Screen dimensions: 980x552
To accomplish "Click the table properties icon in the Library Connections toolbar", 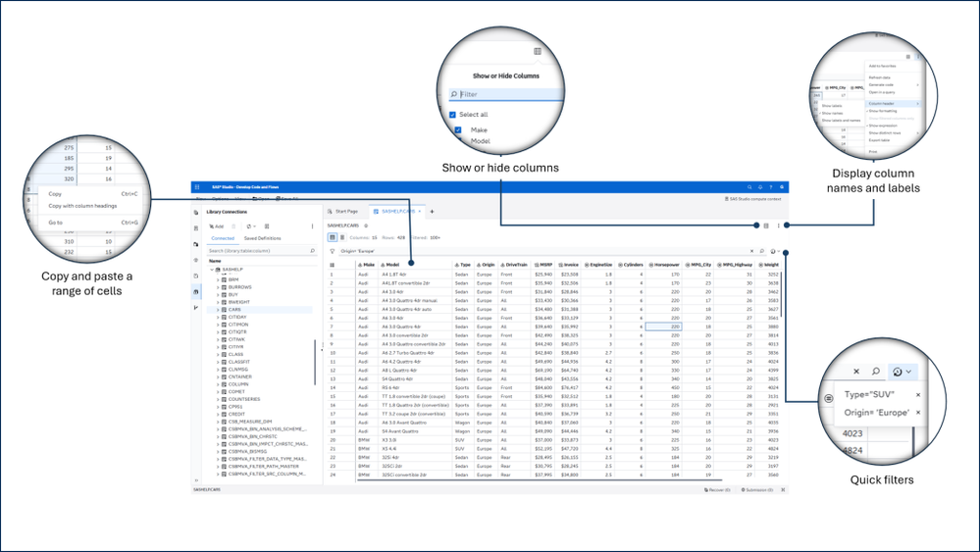I will point(267,226).
